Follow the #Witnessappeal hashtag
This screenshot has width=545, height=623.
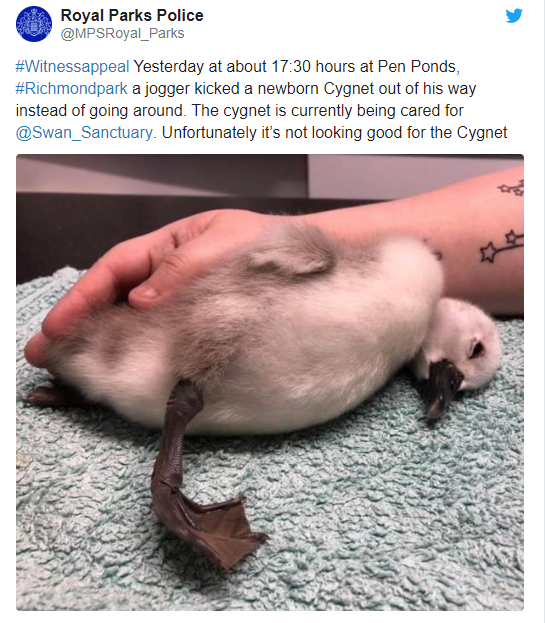coord(72,66)
